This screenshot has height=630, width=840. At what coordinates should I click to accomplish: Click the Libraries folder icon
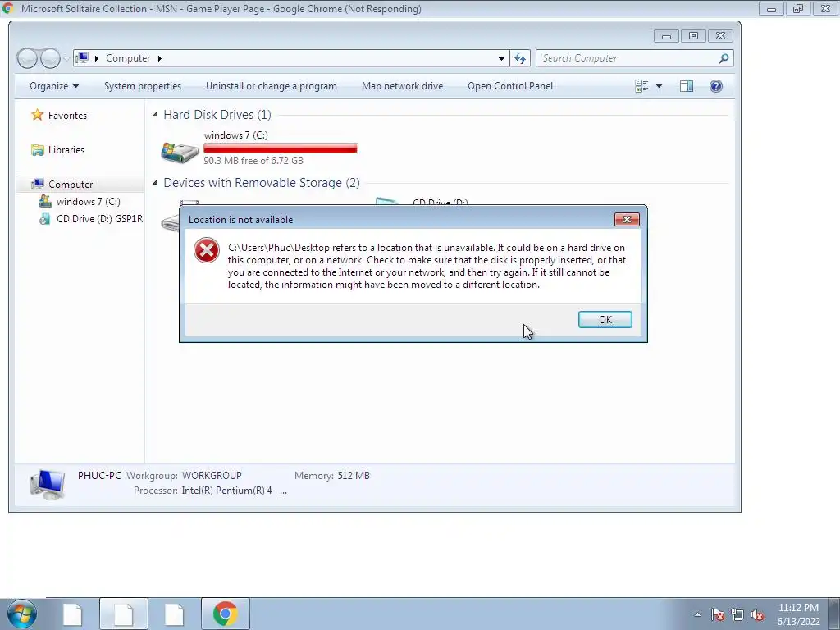[x=38, y=150]
